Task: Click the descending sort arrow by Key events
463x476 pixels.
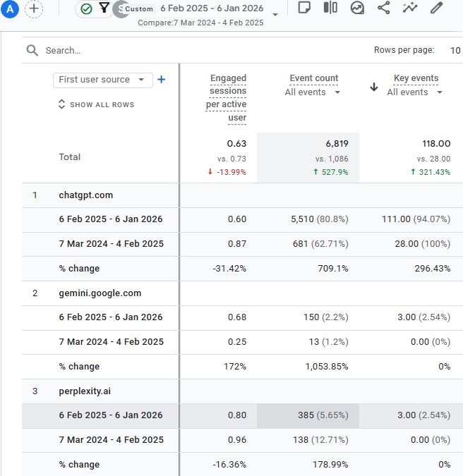Action: [374, 87]
